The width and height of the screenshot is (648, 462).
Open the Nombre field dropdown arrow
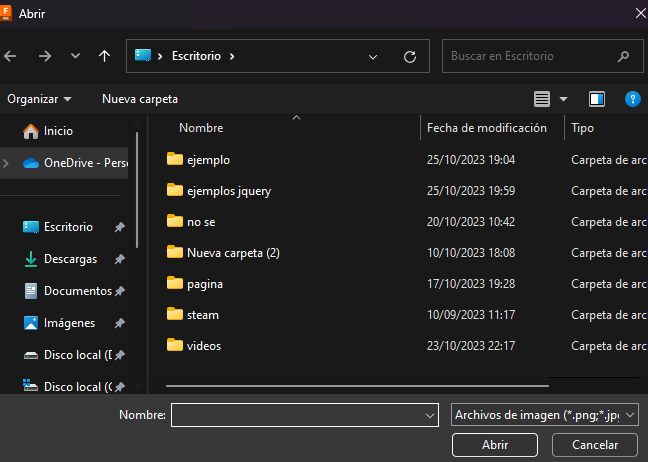[430, 416]
